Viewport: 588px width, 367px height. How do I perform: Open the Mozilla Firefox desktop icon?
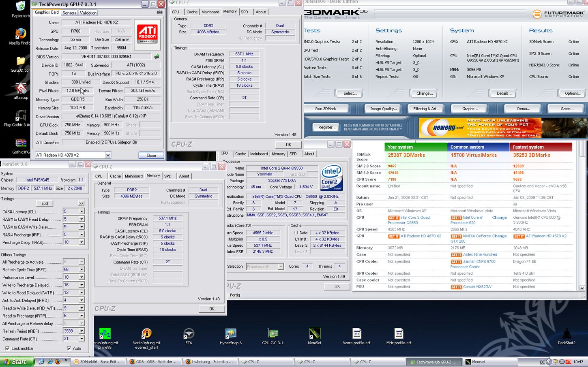point(20,34)
